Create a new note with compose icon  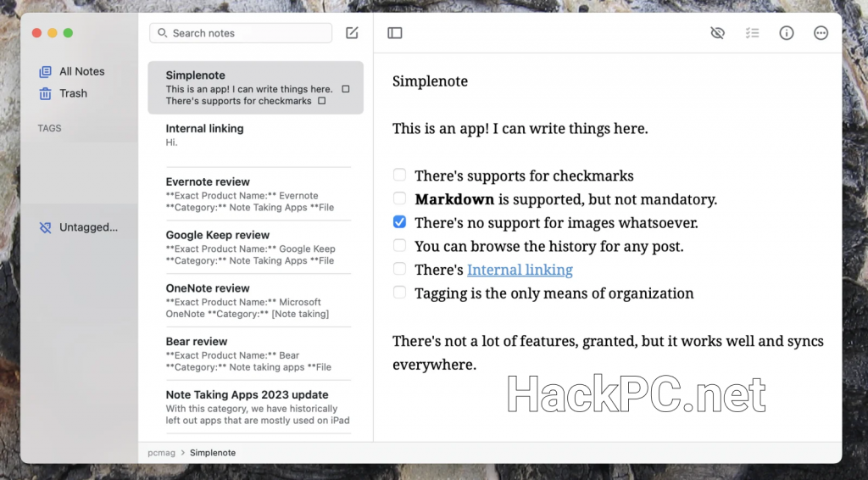[x=352, y=33]
